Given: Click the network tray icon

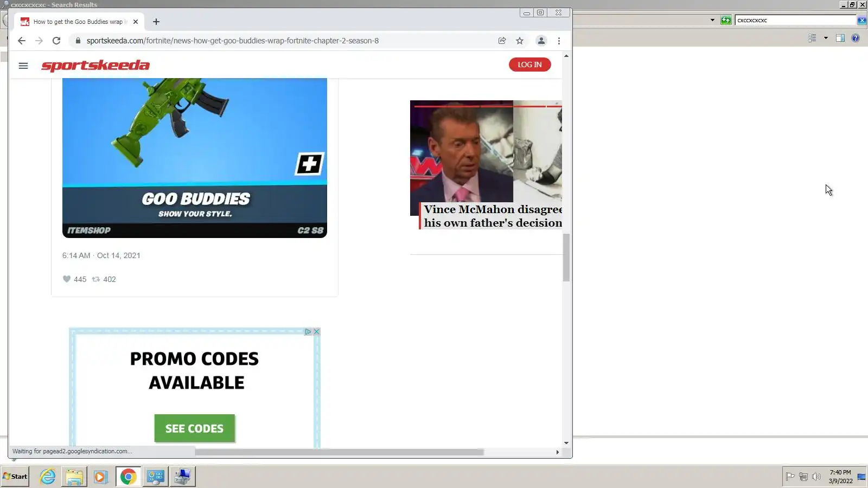Looking at the screenshot, I should tap(803, 477).
